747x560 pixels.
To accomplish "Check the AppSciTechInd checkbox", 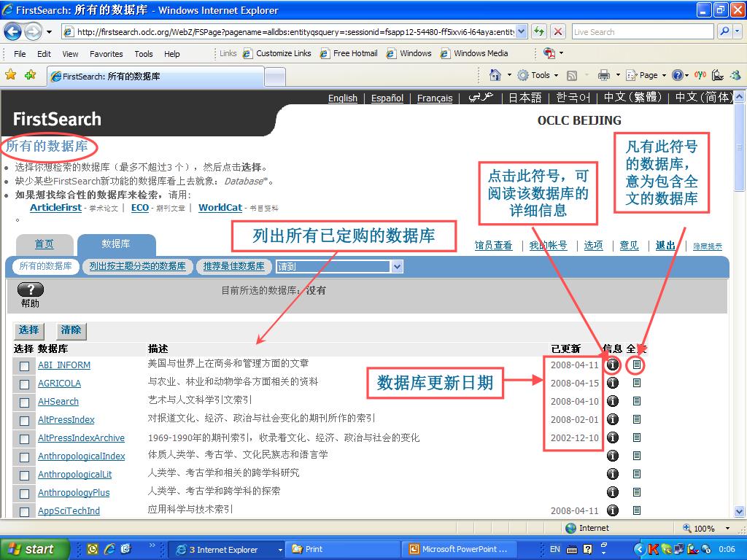I will coord(24,511).
